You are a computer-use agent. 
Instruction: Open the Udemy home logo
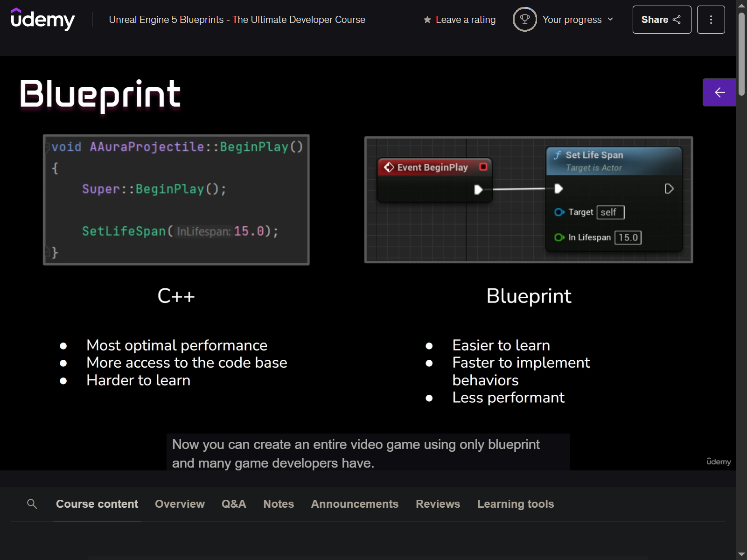(42, 20)
